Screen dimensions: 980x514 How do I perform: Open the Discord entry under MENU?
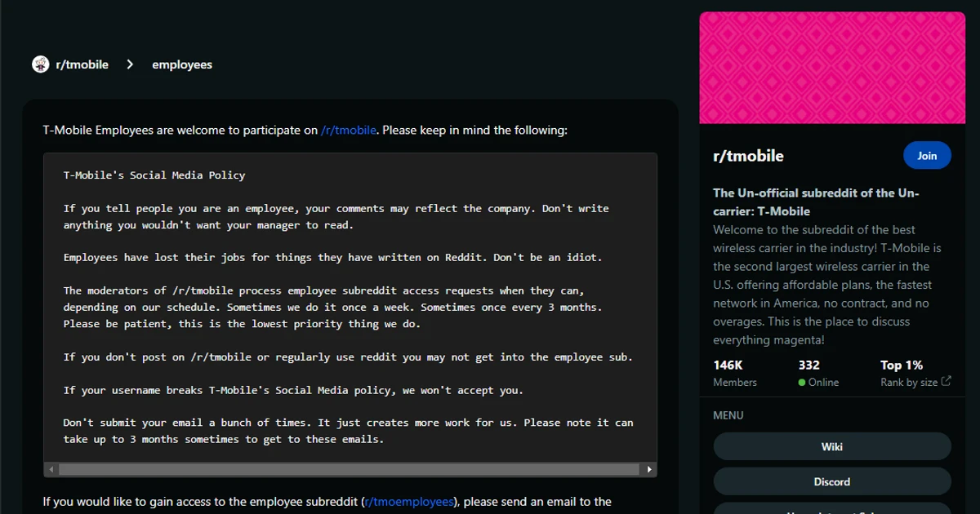tap(832, 481)
